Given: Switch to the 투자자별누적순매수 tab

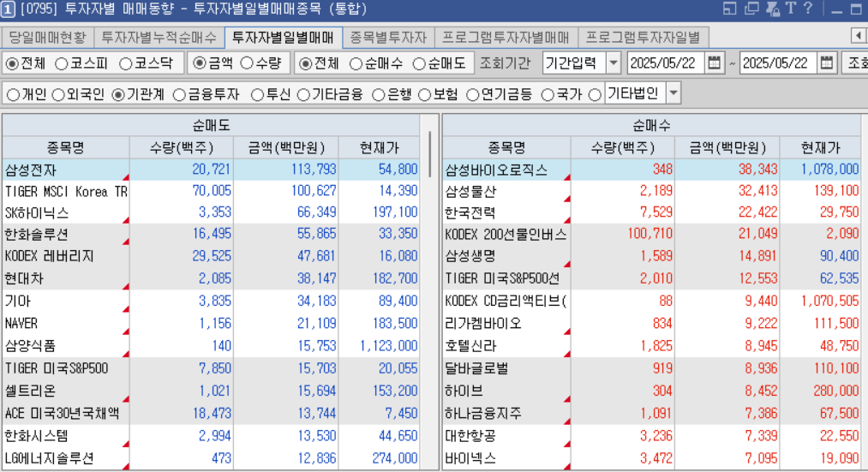Looking at the screenshot, I should tap(159, 37).
